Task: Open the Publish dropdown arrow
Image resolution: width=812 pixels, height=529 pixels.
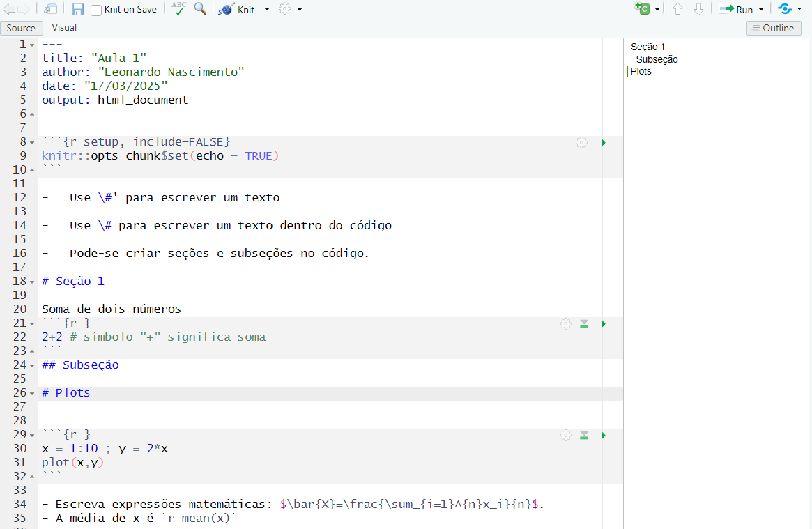Action: pyautogui.click(x=799, y=9)
